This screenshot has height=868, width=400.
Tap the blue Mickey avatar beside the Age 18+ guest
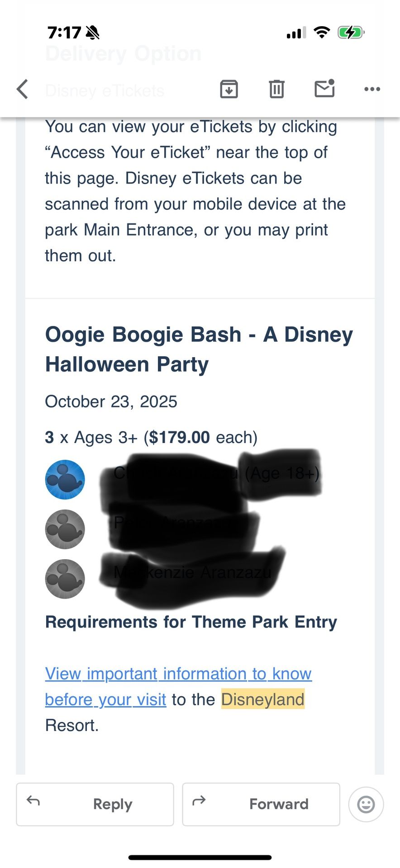pos(65,479)
